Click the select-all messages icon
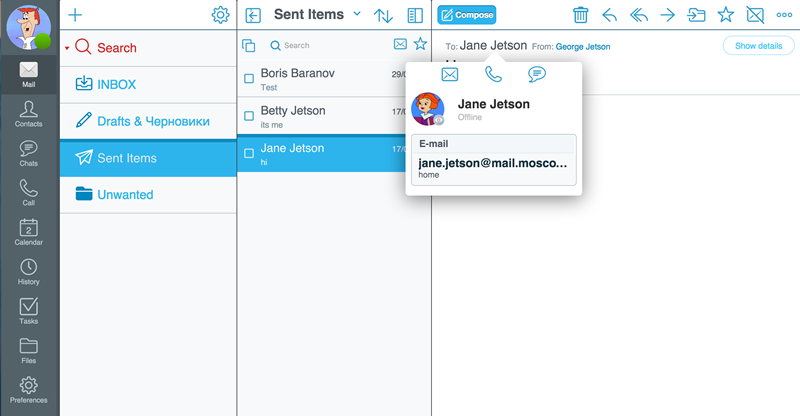800x416 pixels. pyautogui.click(x=248, y=45)
